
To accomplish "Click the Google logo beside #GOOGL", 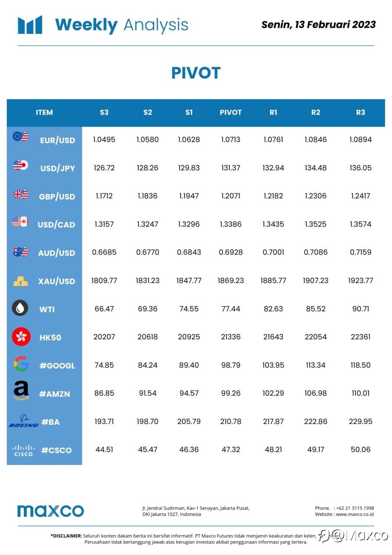I will (x=21, y=364).
